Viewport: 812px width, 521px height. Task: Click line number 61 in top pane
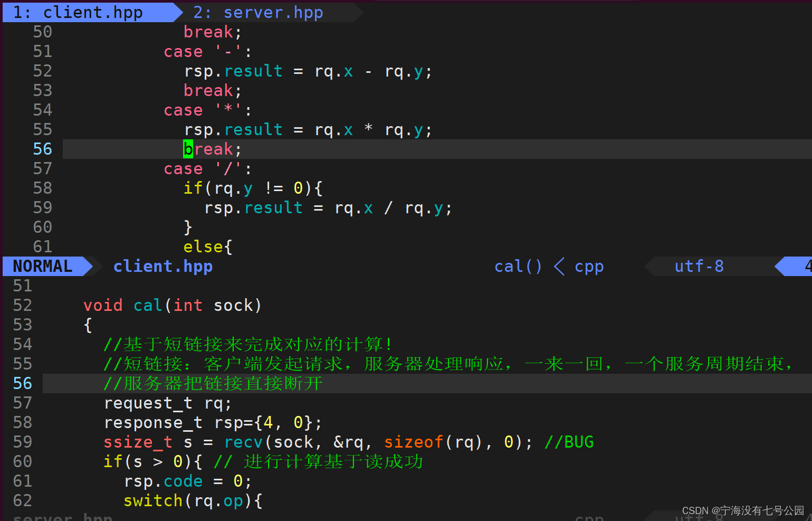42,247
